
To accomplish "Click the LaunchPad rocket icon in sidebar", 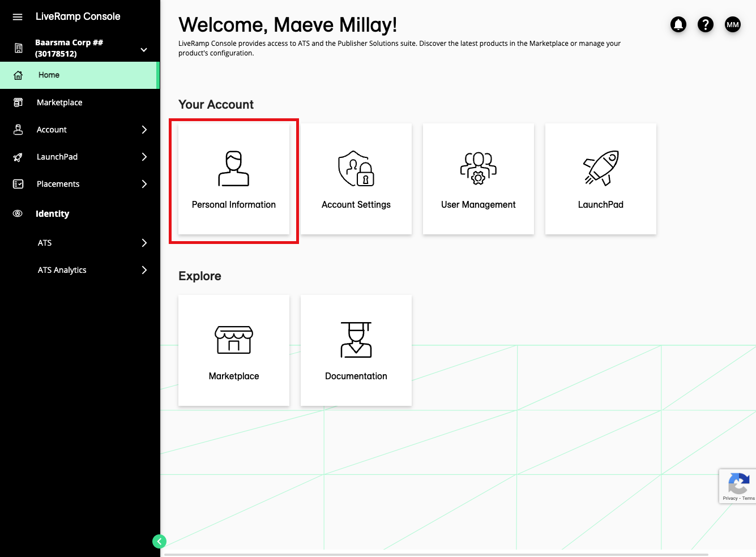I will [18, 157].
